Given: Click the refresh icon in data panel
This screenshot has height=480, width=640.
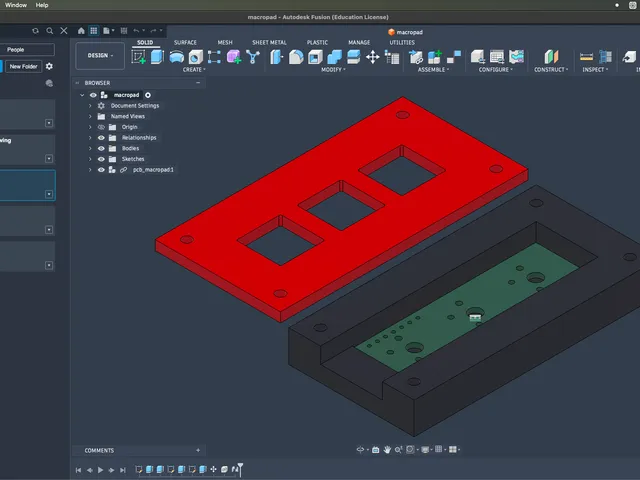Looking at the screenshot, I should tap(36, 31).
